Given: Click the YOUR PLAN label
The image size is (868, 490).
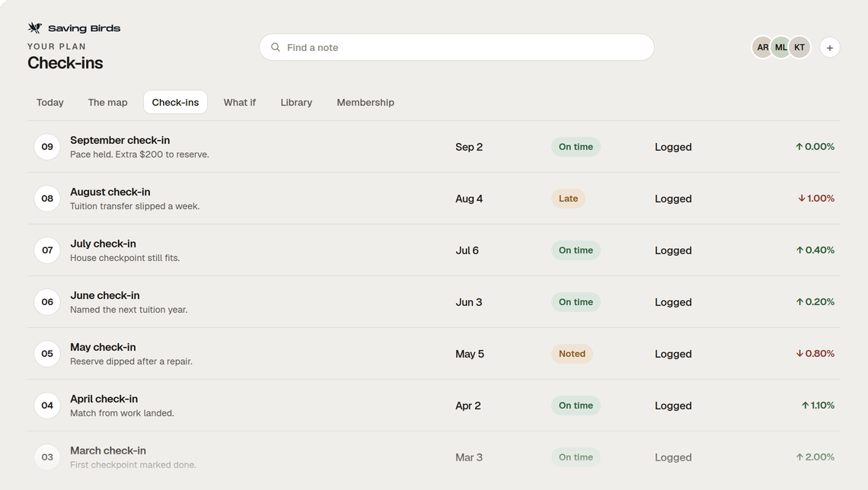Looking at the screenshot, I should (56, 46).
